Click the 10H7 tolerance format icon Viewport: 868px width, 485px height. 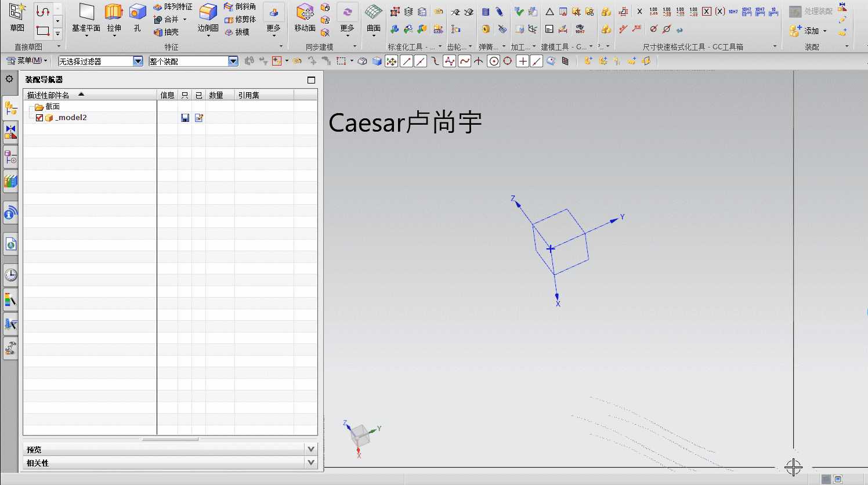point(733,11)
